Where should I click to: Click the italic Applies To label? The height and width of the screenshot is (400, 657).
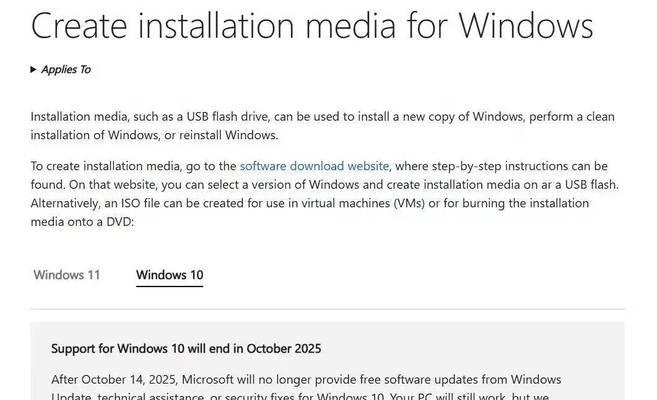click(66, 70)
